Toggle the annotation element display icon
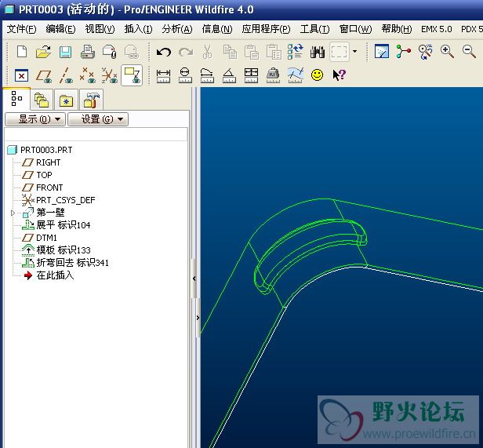The image size is (483, 448). 132,75
